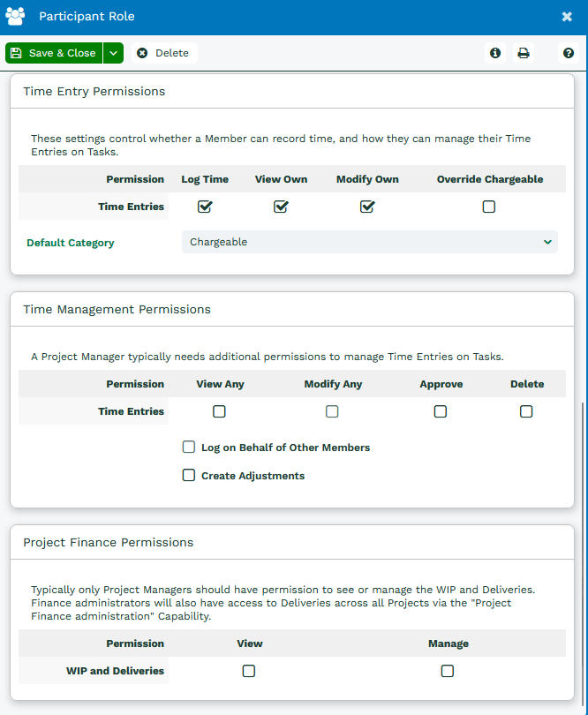Uncheck the View Own checkbox
The height and width of the screenshot is (715, 588).
[281, 207]
